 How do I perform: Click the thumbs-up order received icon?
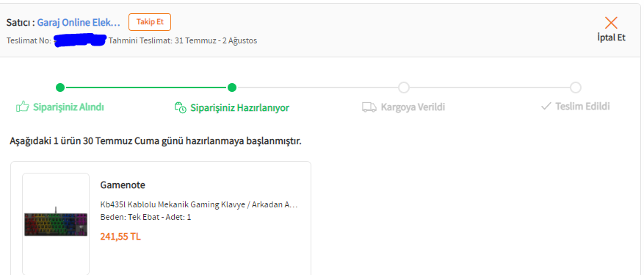tap(23, 107)
